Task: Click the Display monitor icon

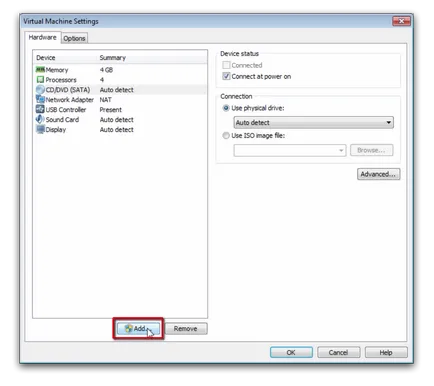Action: [x=40, y=129]
